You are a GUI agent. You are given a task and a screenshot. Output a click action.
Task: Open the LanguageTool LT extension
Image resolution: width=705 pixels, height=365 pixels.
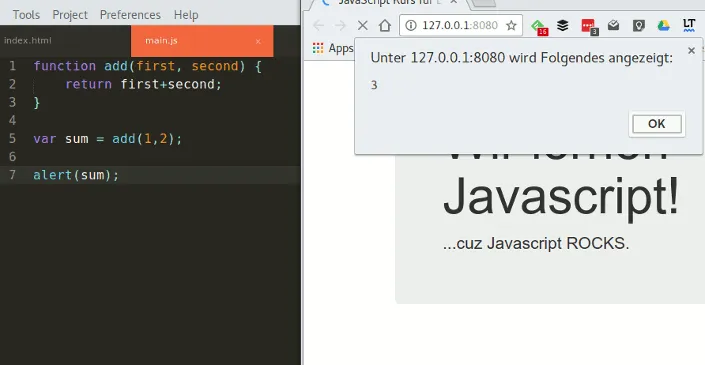689,25
